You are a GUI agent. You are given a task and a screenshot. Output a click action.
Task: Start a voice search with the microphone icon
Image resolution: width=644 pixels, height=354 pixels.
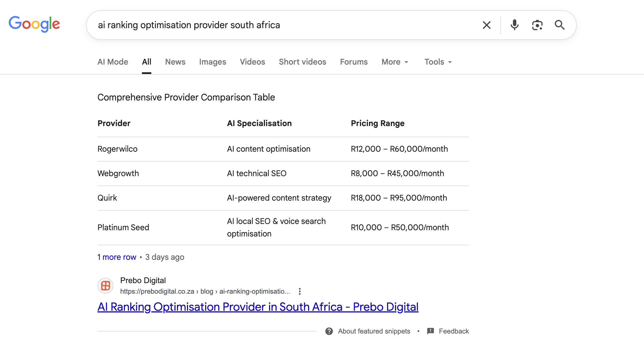pyautogui.click(x=514, y=25)
